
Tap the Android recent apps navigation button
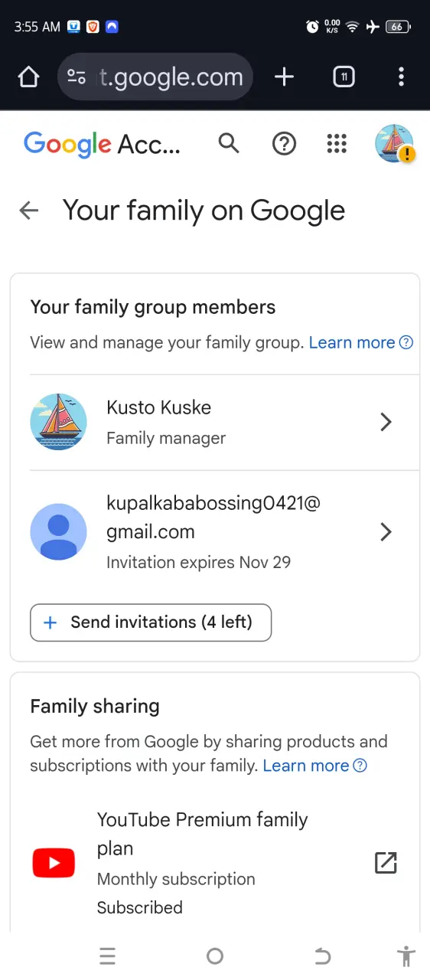(108, 955)
